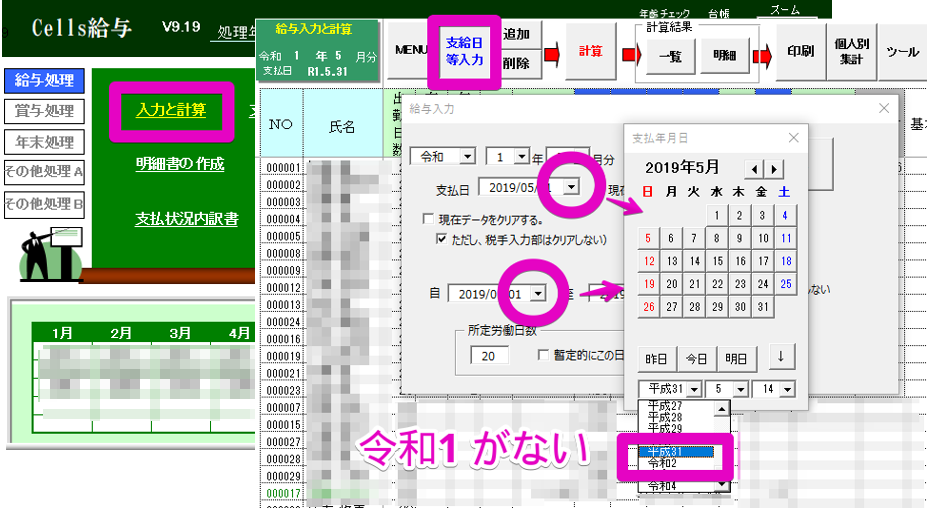The height and width of the screenshot is (509, 931).
Task: Open the 明細書の作成 link
Action: click(x=180, y=164)
